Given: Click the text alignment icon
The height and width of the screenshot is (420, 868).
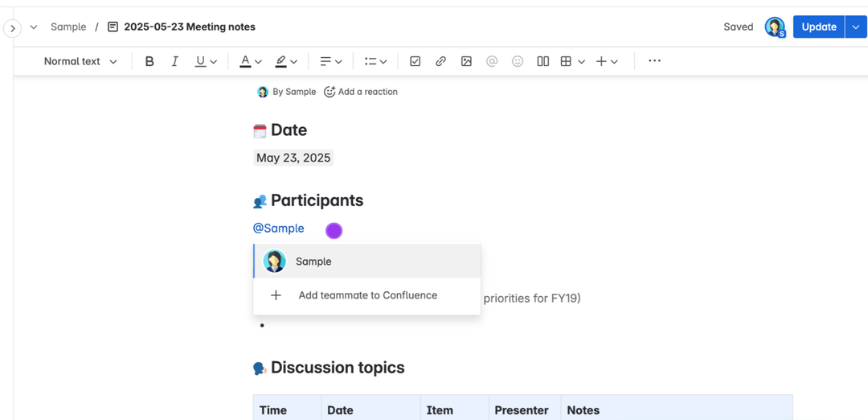Looking at the screenshot, I should (x=326, y=61).
